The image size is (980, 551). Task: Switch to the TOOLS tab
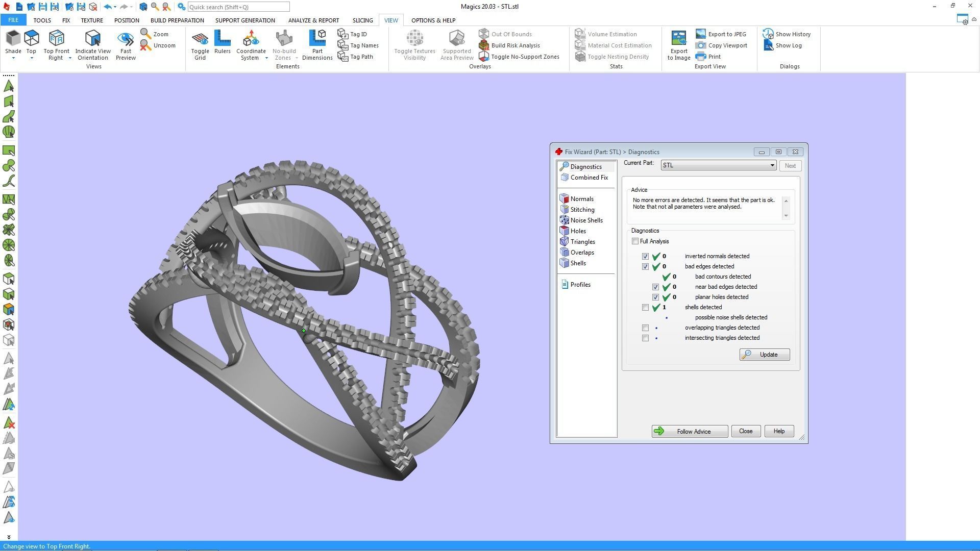point(42,20)
